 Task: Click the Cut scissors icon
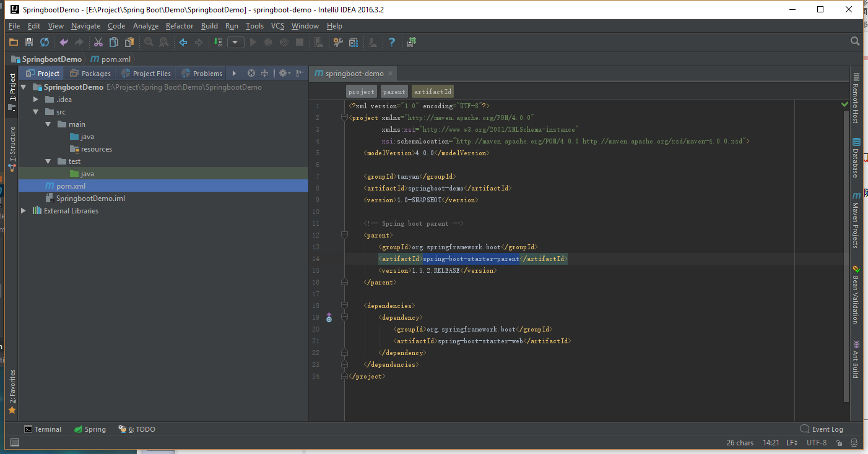tap(98, 42)
